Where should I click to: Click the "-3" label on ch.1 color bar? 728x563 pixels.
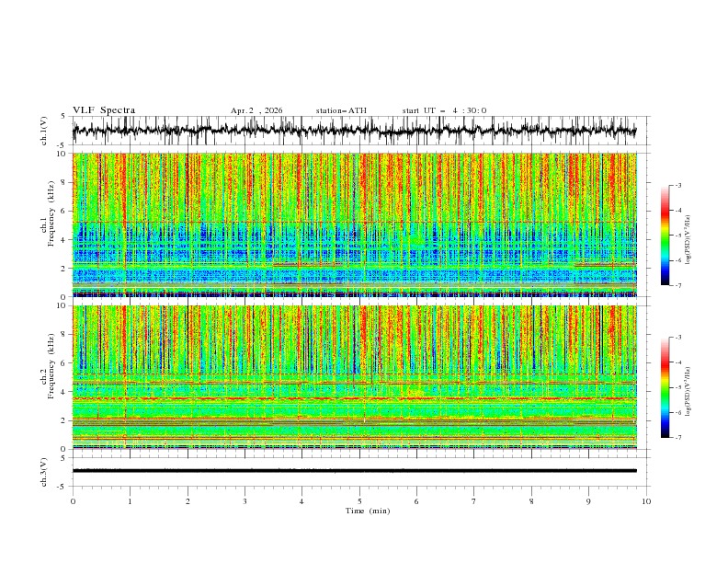678,185
